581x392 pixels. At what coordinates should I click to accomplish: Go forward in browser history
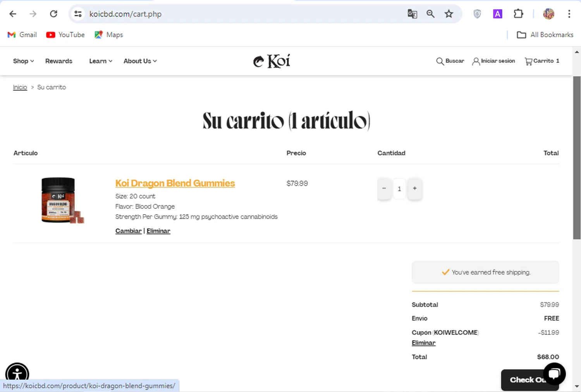[x=33, y=14]
